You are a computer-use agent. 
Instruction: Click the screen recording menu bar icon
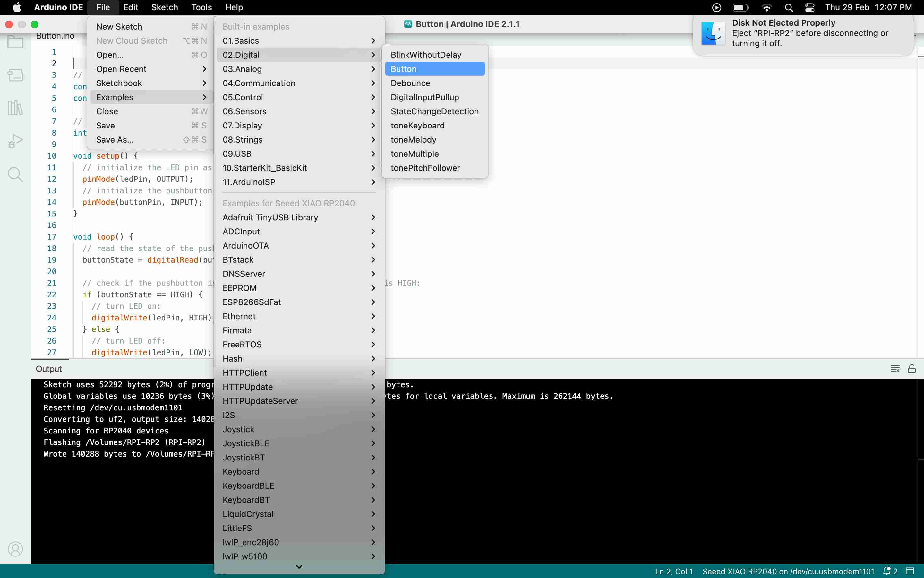click(x=717, y=7)
